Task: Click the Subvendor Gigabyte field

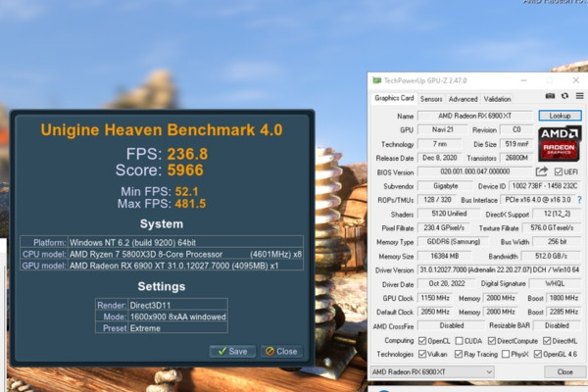Action: pyautogui.click(x=446, y=186)
